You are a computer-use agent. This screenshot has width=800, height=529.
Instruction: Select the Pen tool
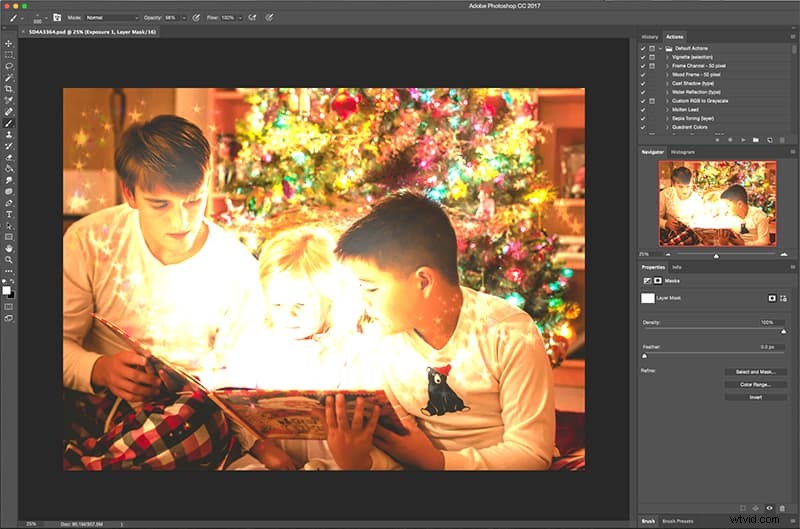tap(9, 203)
